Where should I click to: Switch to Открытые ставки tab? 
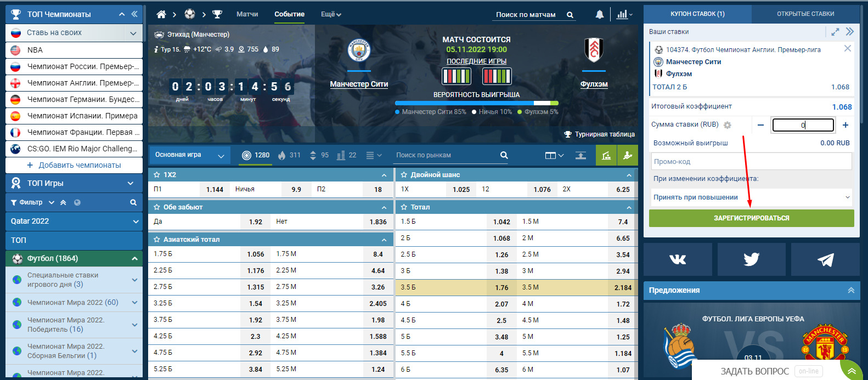pyautogui.click(x=805, y=14)
